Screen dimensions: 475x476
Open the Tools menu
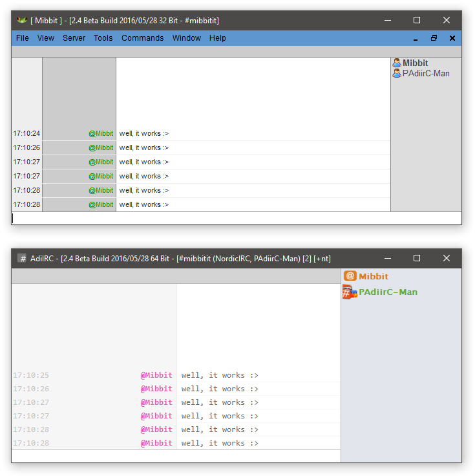click(x=103, y=38)
